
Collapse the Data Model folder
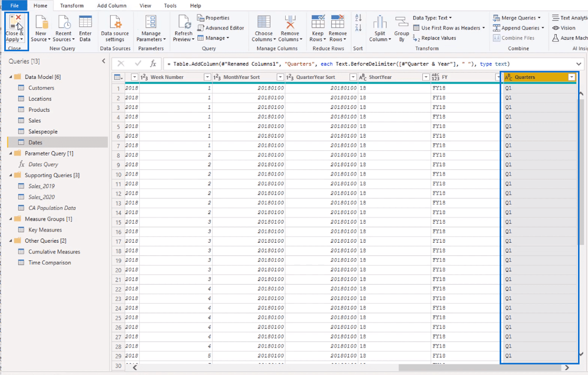[x=11, y=77]
